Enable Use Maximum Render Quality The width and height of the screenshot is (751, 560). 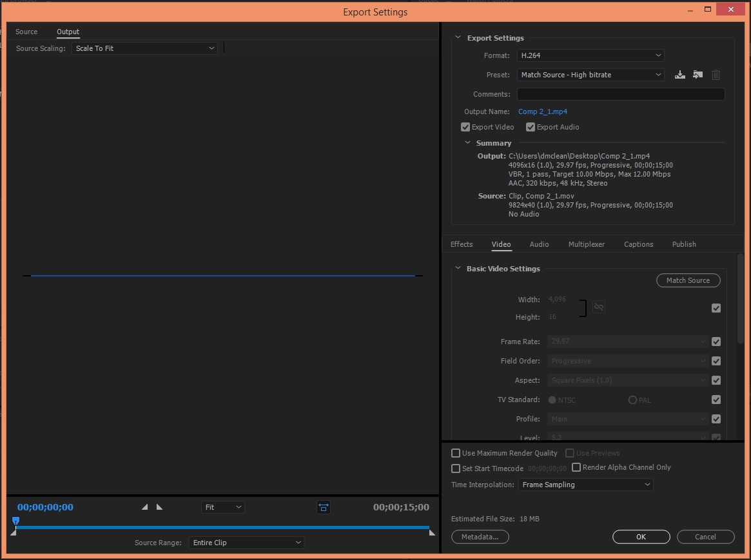(x=456, y=453)
